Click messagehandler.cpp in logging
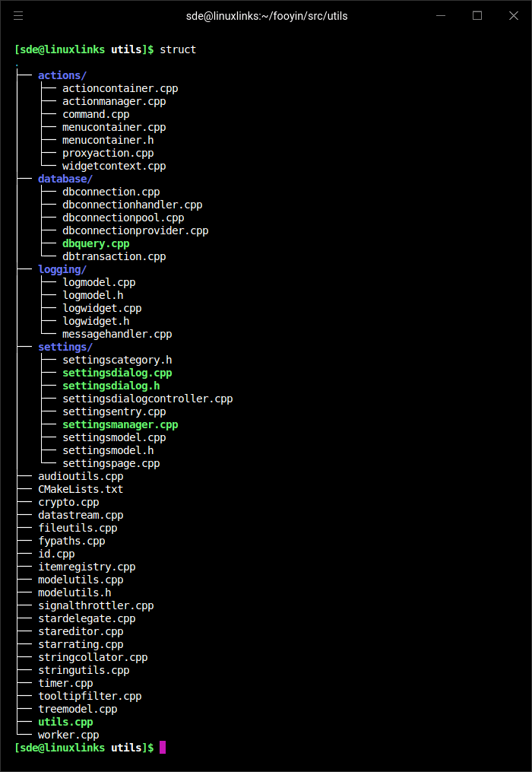Screen dimensions: 532x772 click(117, 334)
